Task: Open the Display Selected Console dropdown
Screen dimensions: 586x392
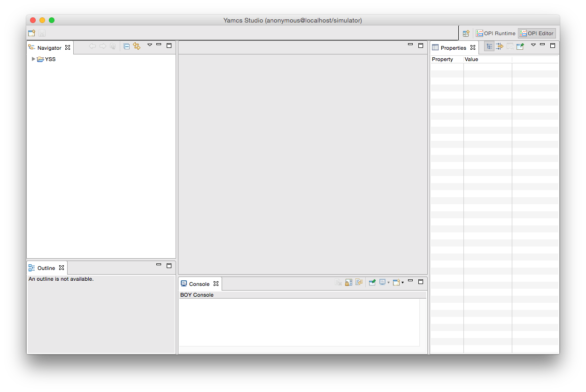Action: click(389, 282)
